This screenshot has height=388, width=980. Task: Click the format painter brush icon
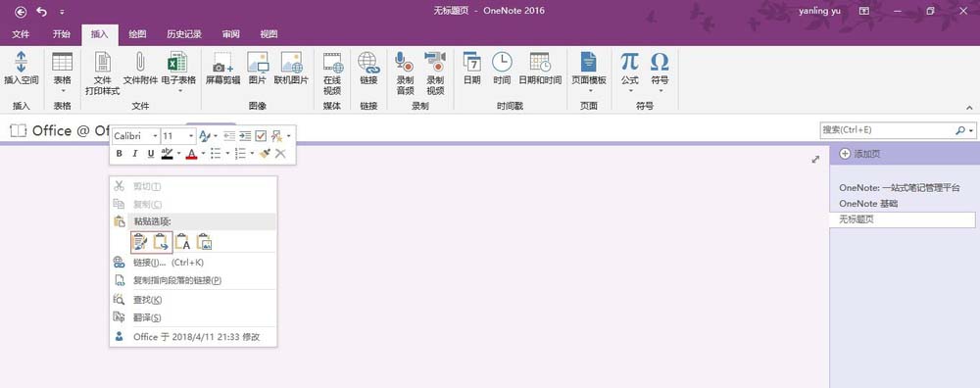tap(265, 154)
